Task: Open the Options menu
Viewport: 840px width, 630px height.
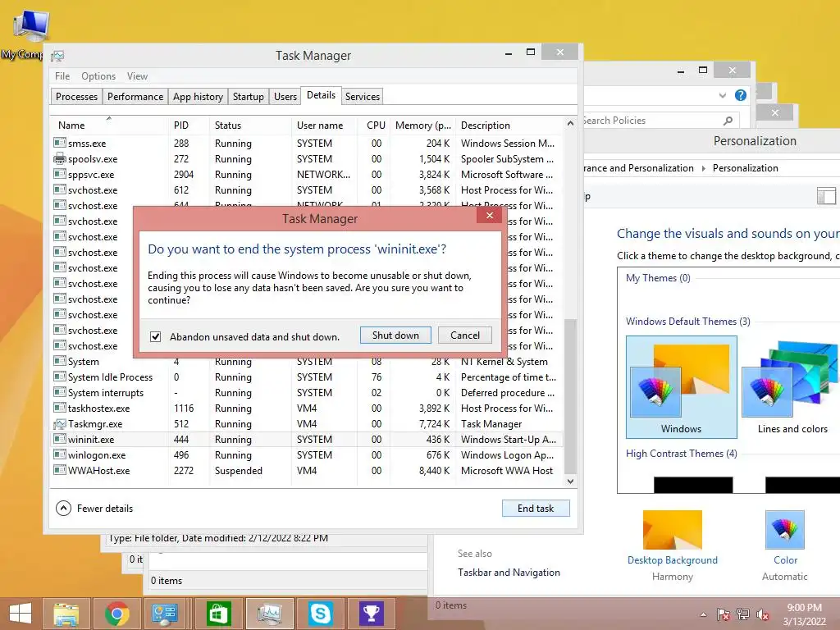Action: coord(98,76)
